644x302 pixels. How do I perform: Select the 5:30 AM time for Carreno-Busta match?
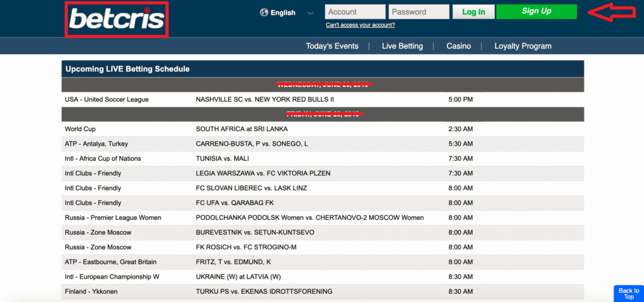460,144
